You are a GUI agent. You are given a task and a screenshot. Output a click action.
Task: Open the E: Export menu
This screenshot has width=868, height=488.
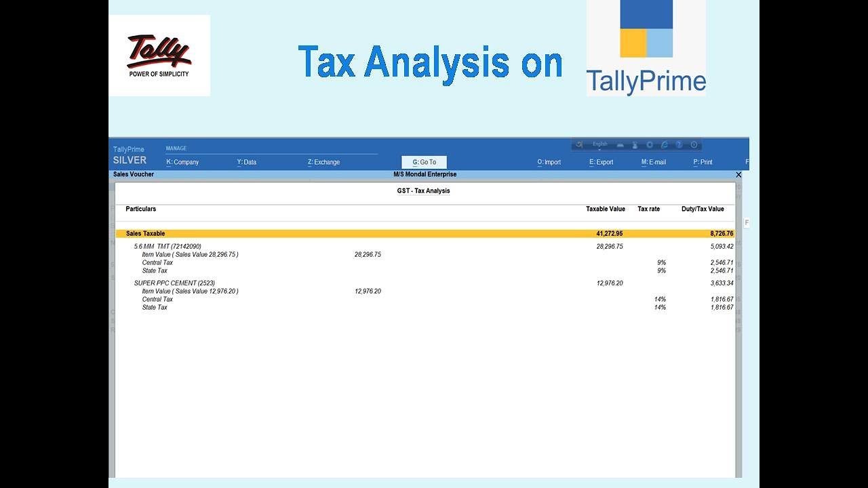[601, 162]
